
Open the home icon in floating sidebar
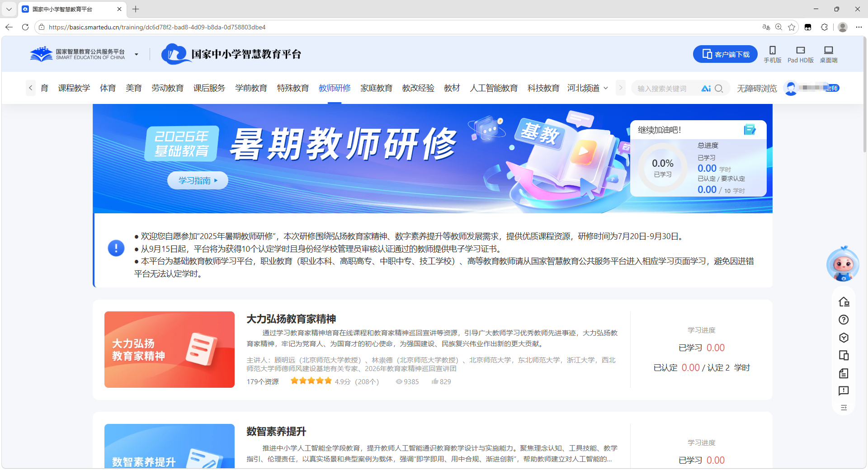(844, 302)
